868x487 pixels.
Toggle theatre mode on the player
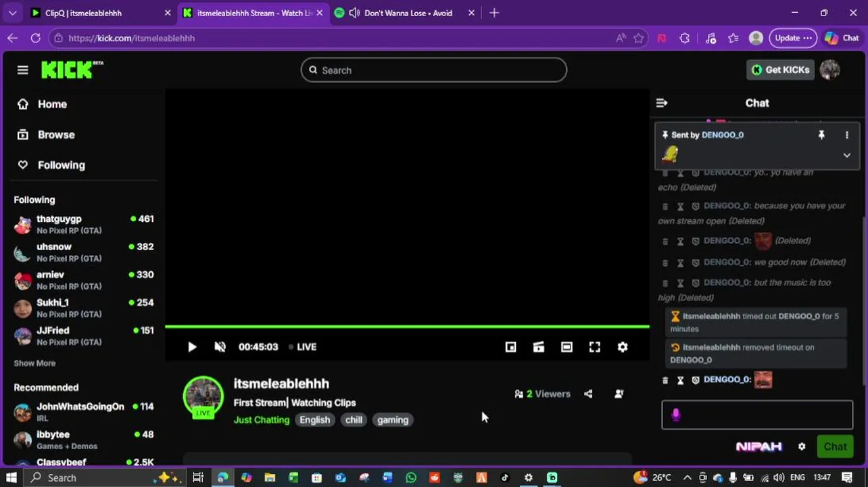click(x=566, y=347)
